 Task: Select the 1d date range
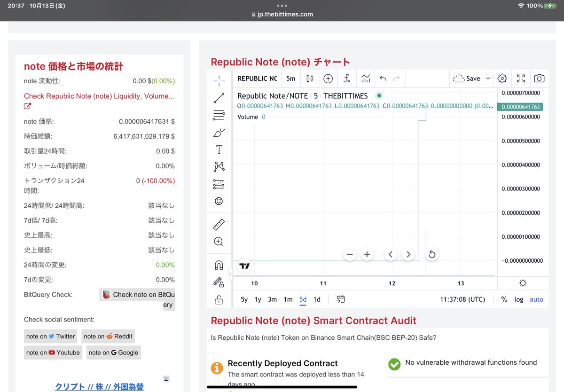click(317, 299)
